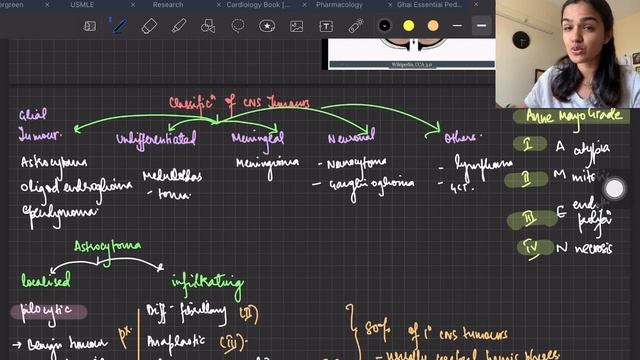Click the 'Medulloblastoma' handwritten entry
640x360 pixels.
pos(172,184)
